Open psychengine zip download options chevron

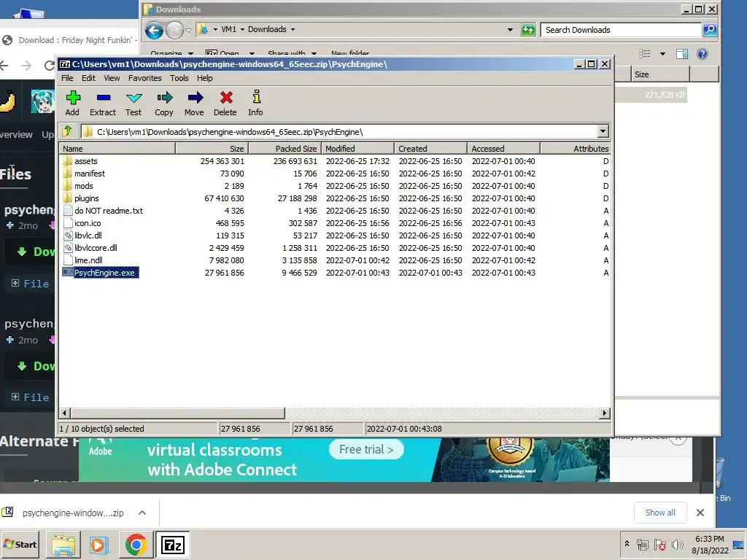point(142,513)
